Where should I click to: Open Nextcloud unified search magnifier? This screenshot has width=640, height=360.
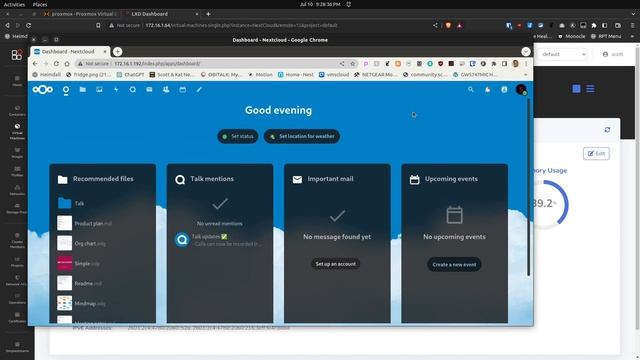click(471, 89)
